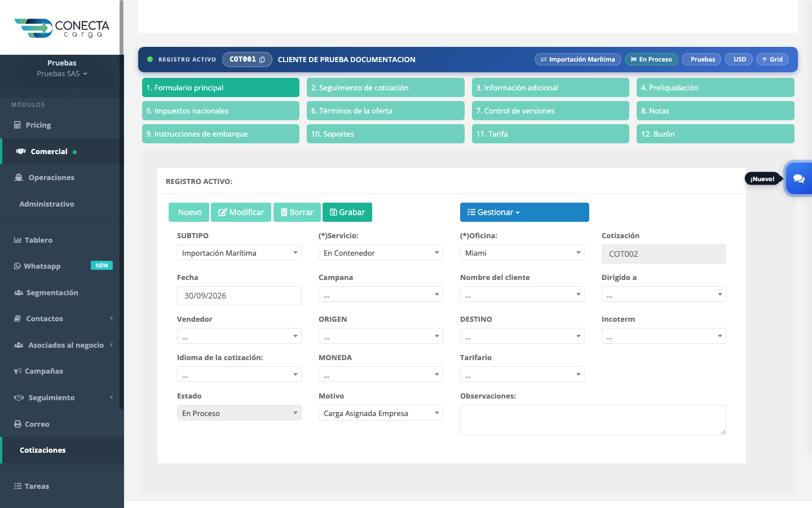Click the Conecta Carga logo
This screenshot has height=508, width=812.
pyautogui.click(x=62, y=28)
